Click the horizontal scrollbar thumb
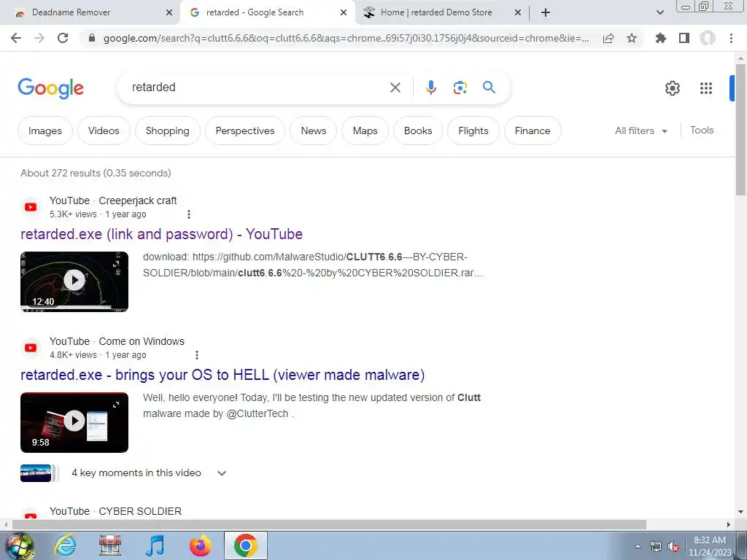The image size is (747, 560). (329, 524)
